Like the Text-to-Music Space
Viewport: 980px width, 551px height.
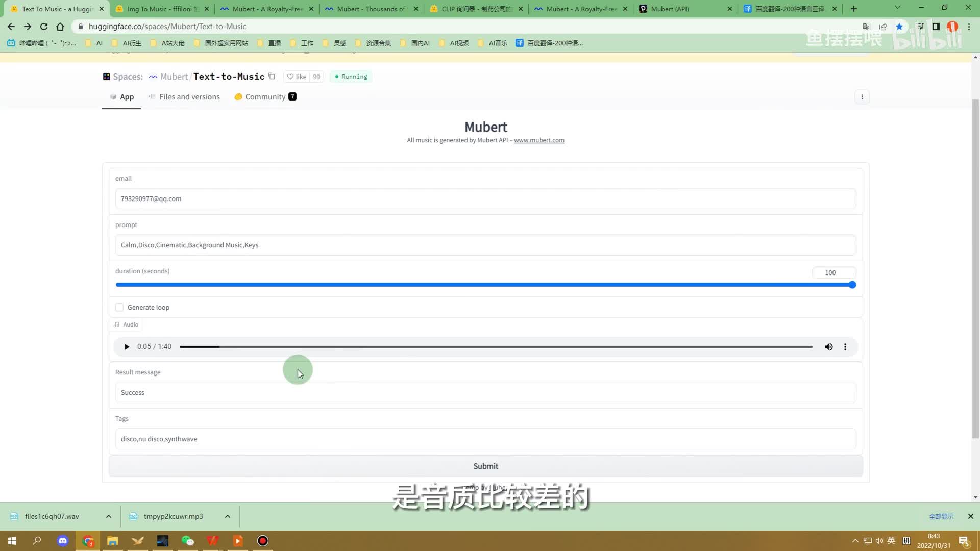point(297,77)
